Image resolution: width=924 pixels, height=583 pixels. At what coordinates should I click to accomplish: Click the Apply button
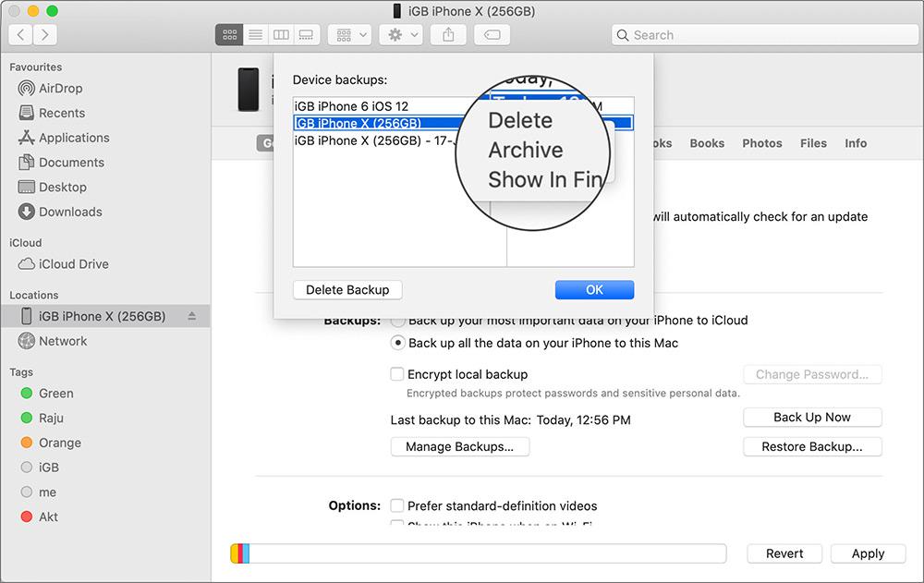coord(868,553)
